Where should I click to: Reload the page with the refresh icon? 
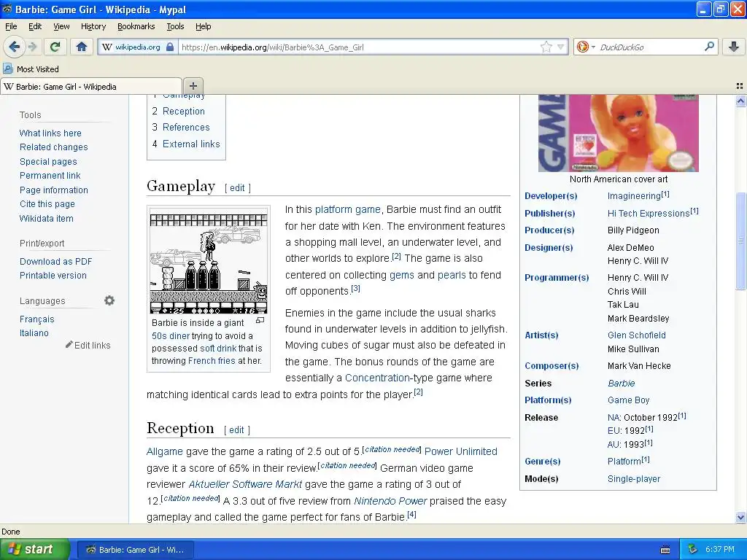click(55, 47)
